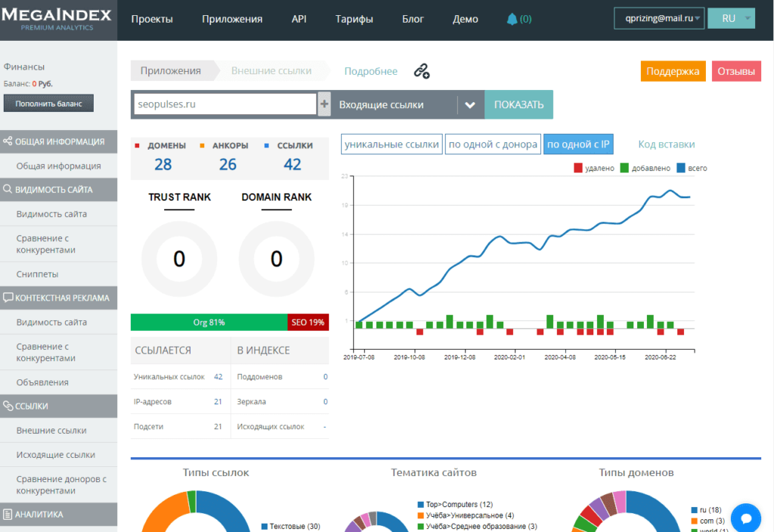Viewport: 774px width, 532px height.
Task: Click the MegaIndex logo
Action: point(57,19)
